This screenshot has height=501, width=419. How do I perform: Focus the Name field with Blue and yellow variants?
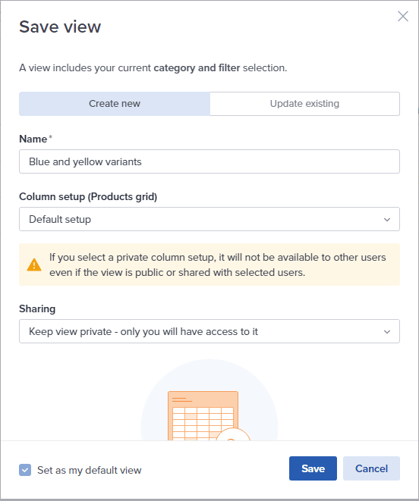[x=209, y=162]
